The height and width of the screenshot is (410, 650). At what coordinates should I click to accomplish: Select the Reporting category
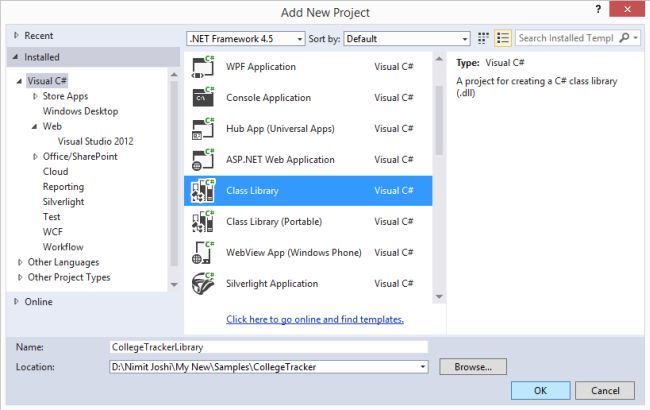click(x=63, y=187)
